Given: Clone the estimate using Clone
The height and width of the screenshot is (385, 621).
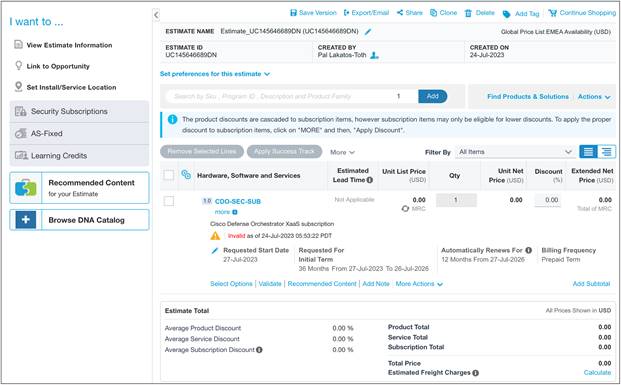Looking at the screenshot, I should pyautogui.click(x=444, y=13).
